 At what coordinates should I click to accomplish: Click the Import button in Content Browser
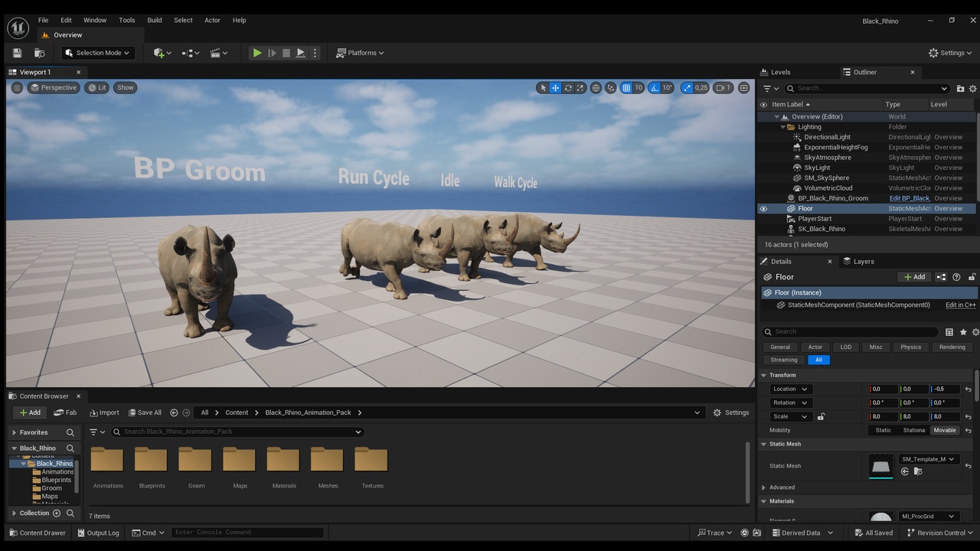click(x=105, y=412)
